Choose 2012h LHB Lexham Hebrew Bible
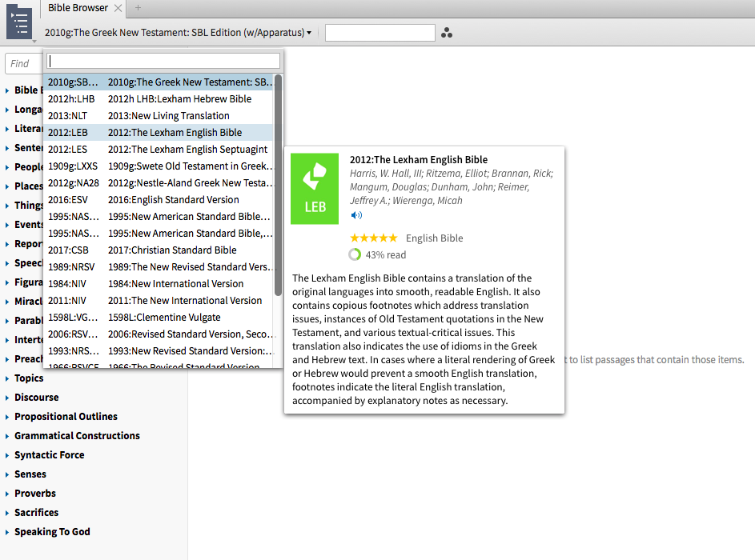The width and height of the screenshot is (755, 560). 158,99
